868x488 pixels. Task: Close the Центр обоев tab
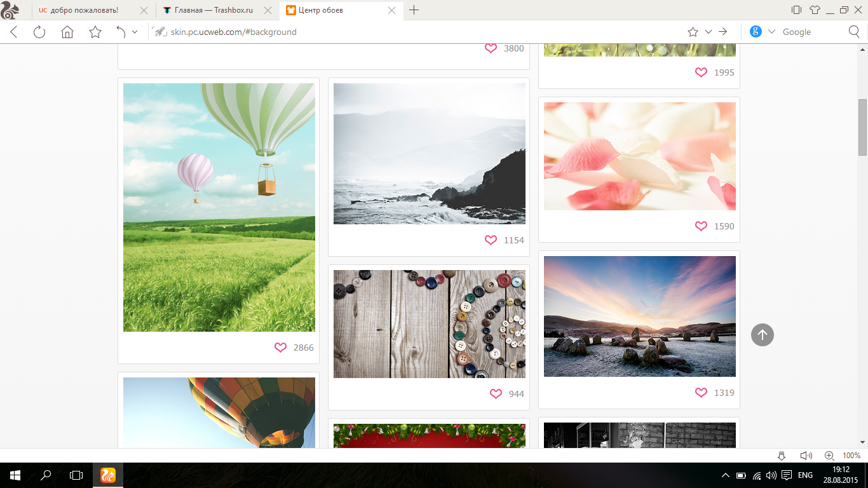(x=391, y=10)
